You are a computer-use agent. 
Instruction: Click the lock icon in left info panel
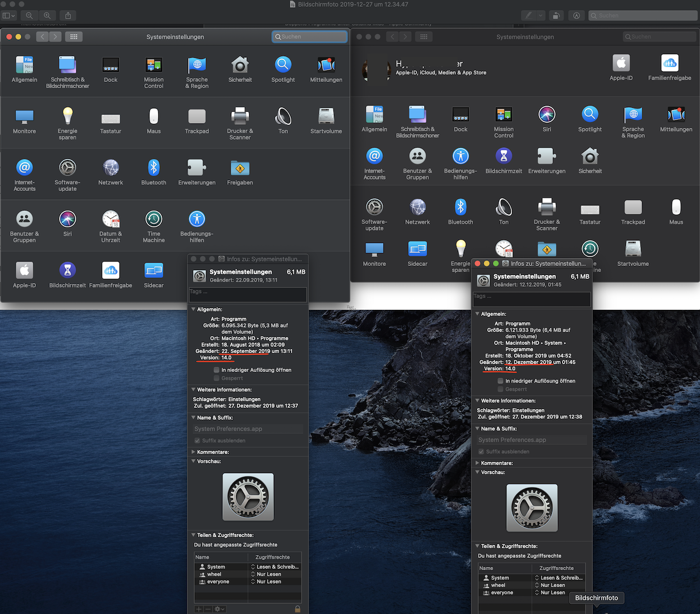(298, 609)
